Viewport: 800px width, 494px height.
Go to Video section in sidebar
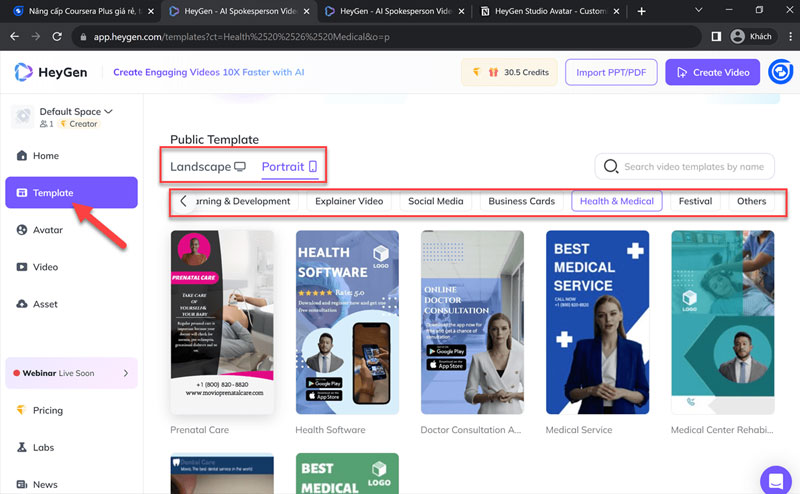(x=45, y=267)
